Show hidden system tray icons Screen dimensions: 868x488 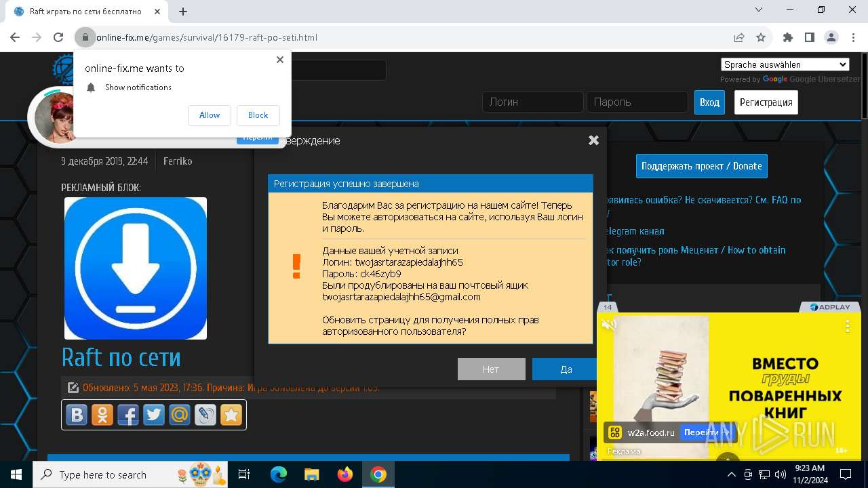click(732, 474)
